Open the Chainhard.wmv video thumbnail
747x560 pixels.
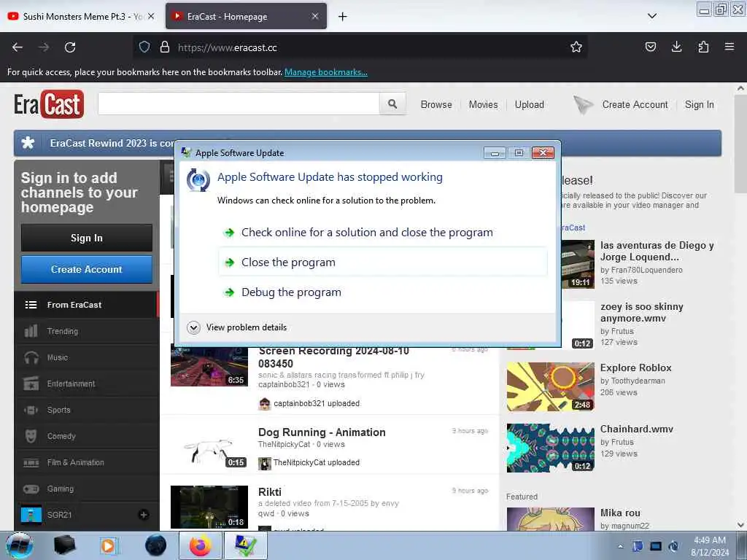coord(550,448)
